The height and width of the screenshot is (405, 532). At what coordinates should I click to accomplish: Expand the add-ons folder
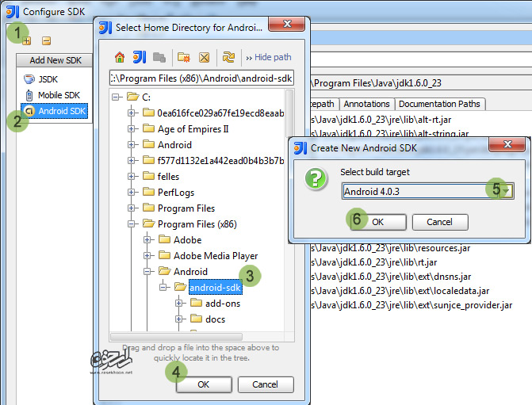coord(179,304)
